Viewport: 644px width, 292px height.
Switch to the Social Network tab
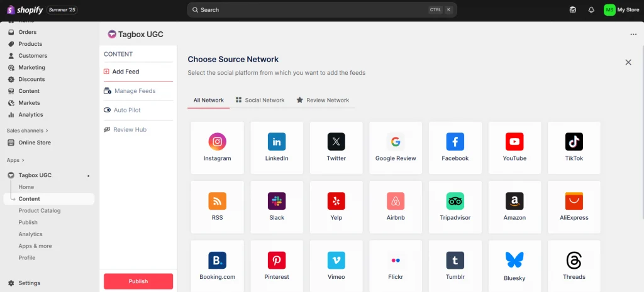260,100
